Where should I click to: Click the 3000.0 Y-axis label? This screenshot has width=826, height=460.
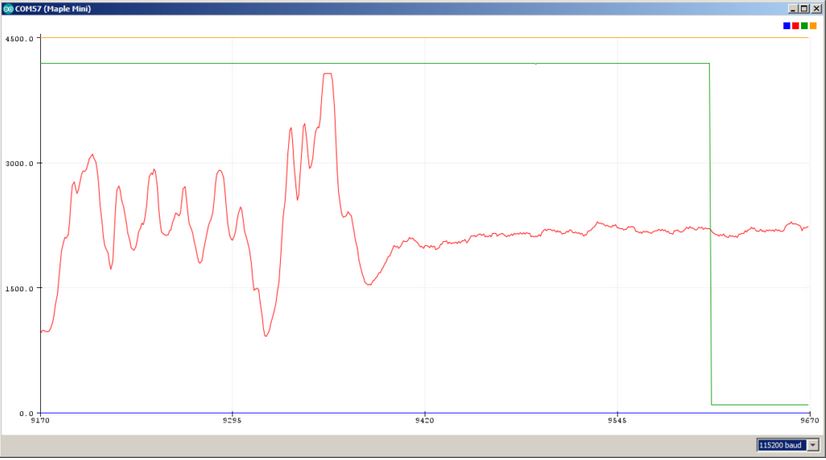point(20,163)
